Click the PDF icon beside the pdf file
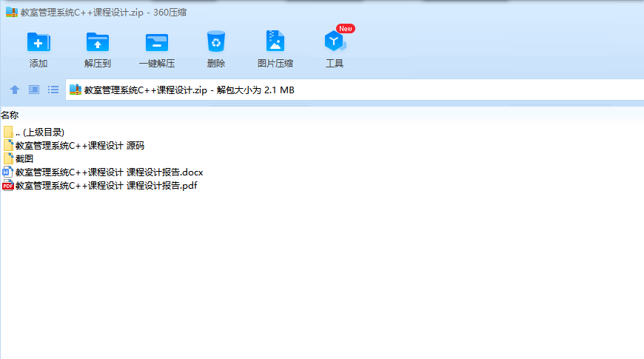The height and width of the screenshot is (359, 644). pyautogui.click(x=8, y=186)
